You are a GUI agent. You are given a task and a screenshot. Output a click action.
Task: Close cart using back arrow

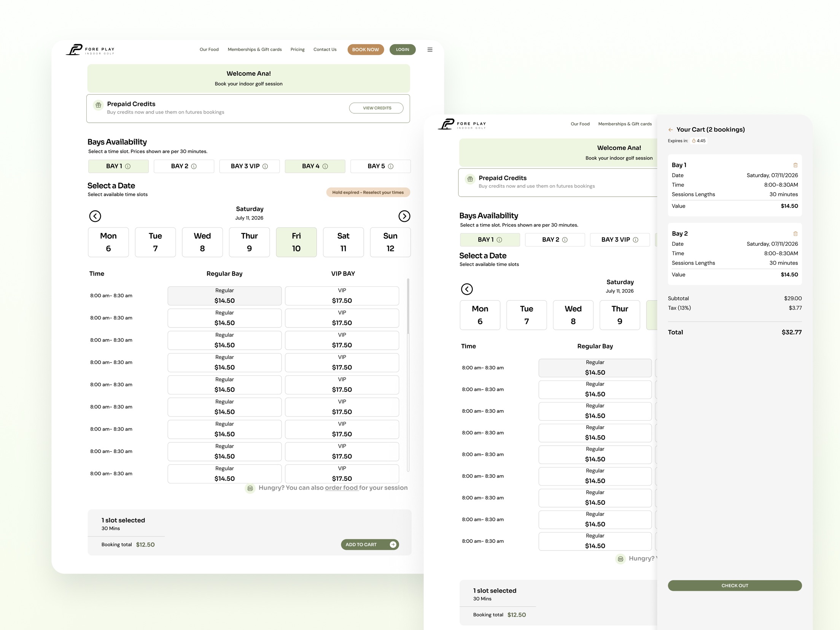click(671, 130)
